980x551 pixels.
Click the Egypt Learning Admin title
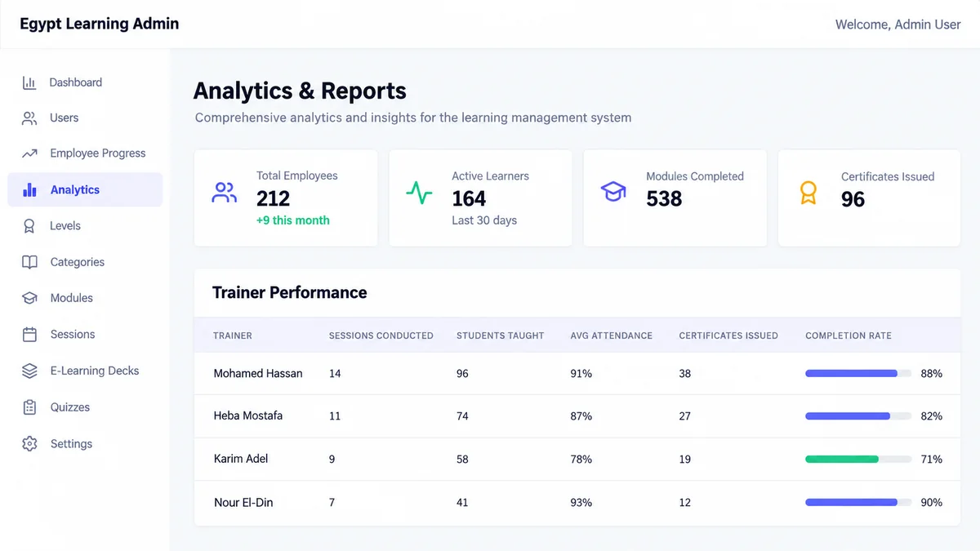point(100,24)
